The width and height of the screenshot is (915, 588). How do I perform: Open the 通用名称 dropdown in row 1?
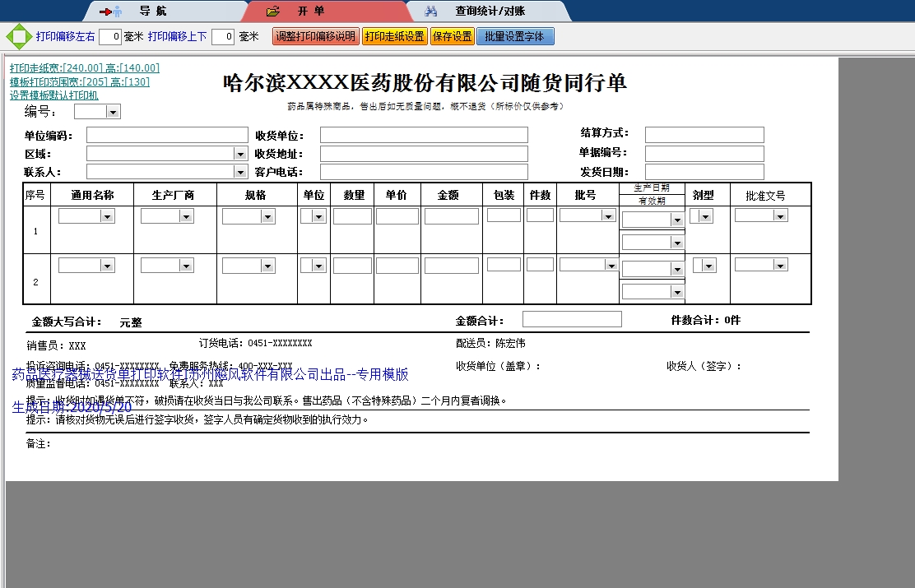pyautogui.click(x=107, y=215)
